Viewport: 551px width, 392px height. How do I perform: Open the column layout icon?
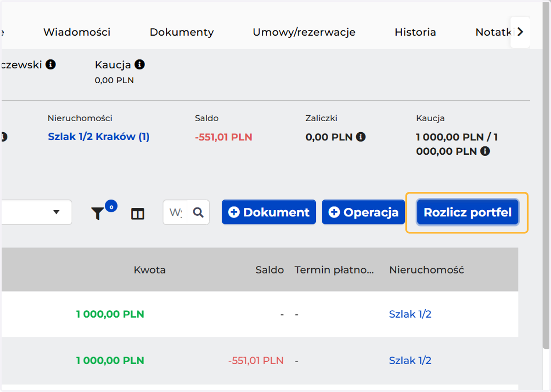coord(138,214)
